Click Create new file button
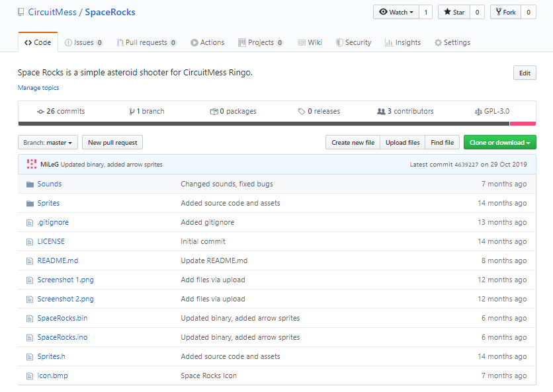553x392 pixels. (x=353, y=142)
